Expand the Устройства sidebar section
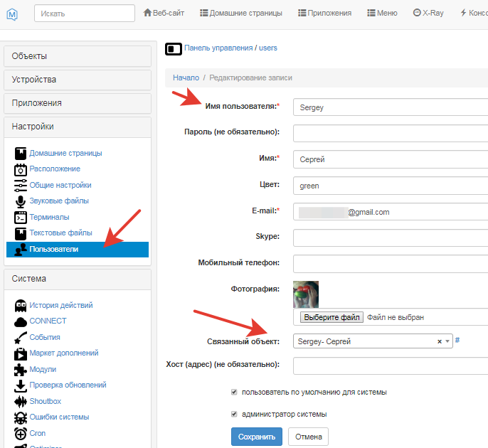The height and width of the screenshot is (448, 488). click(77, 80)
